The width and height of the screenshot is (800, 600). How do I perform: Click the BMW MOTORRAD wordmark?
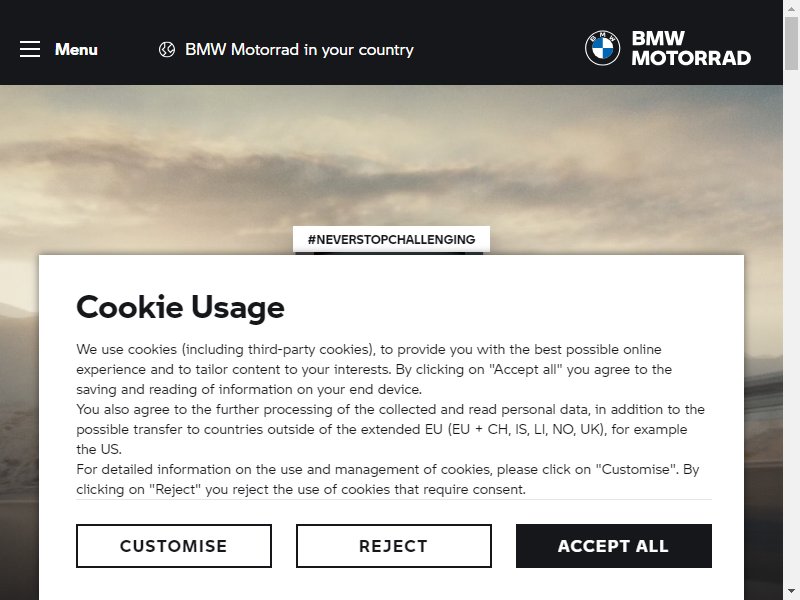click(x=691, y=48)
